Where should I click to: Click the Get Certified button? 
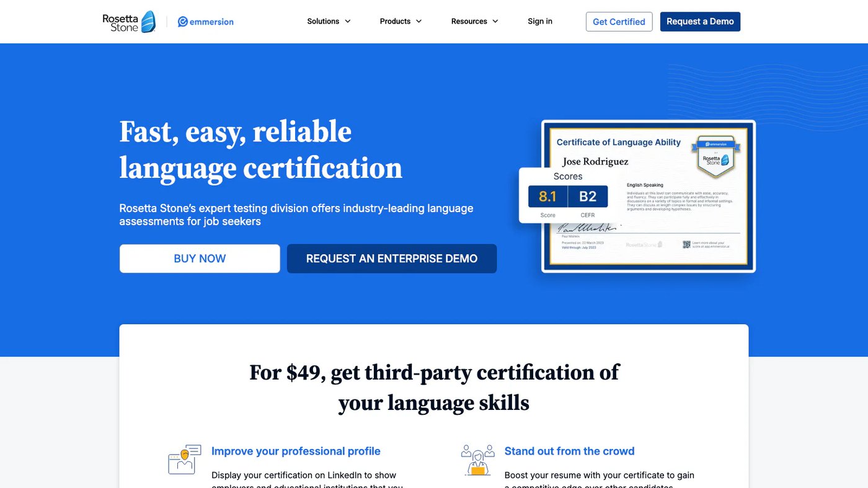click(x=619, y=22)
